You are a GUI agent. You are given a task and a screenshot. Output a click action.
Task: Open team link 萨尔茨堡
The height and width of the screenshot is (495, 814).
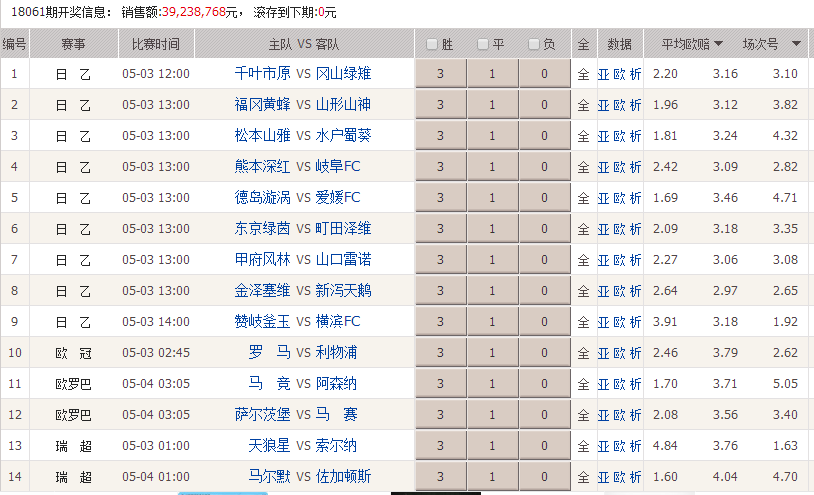pyautogui.click(x=262, y=414)
